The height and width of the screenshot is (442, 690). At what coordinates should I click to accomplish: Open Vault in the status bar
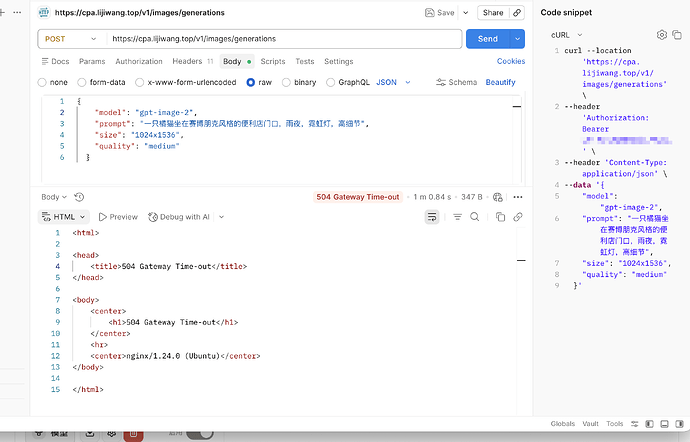(x=590, y=424)
